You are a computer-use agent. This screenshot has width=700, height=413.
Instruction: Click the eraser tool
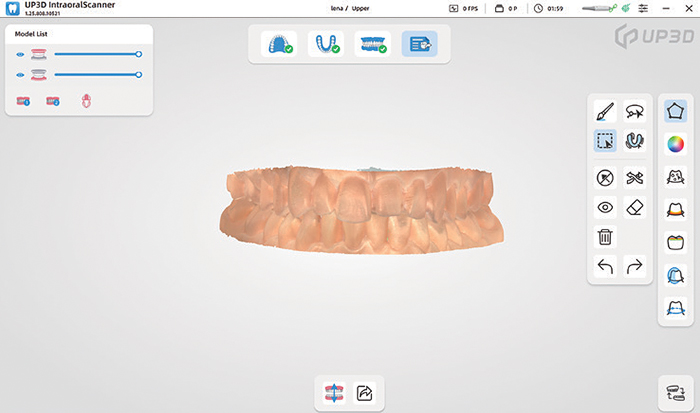(x=634, y=207)
